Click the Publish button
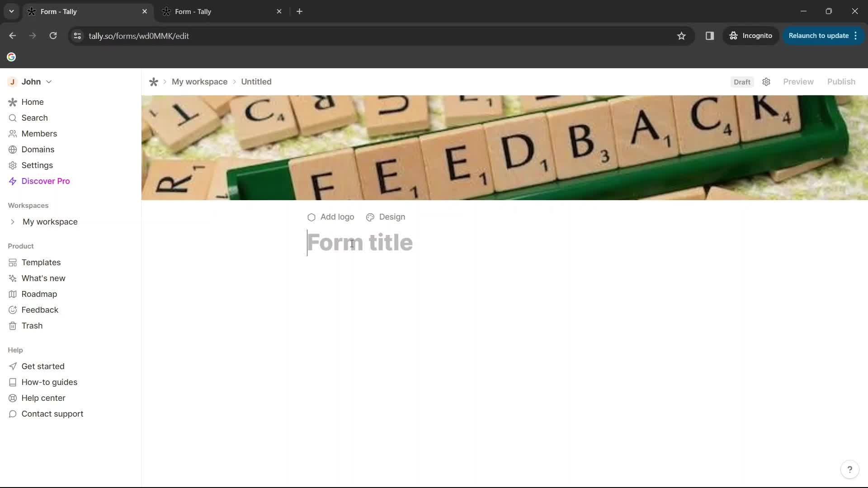868x488 pixels. coord(841,82)
